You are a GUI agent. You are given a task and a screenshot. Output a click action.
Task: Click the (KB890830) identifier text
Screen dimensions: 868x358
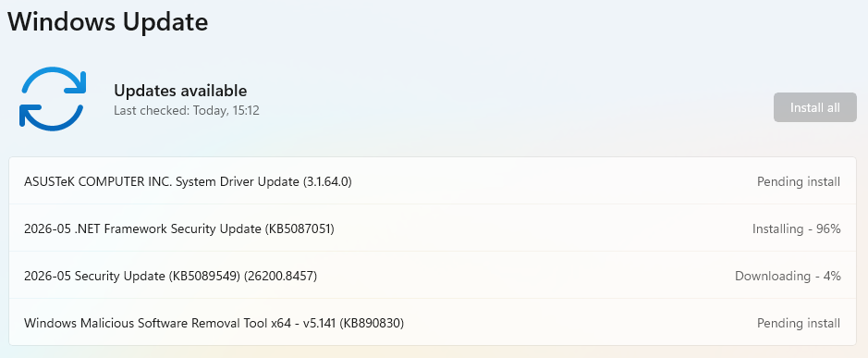[372, 323]
